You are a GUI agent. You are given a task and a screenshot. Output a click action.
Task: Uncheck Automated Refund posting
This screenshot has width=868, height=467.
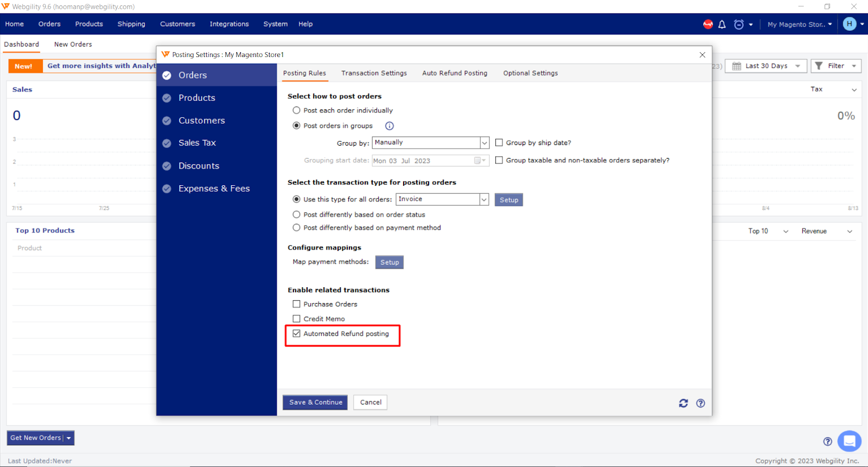pyautogui.click(x=296, y=333)
